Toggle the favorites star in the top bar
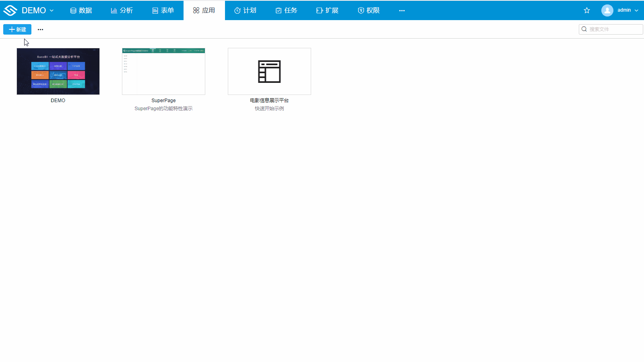This screenshot has height=362, width=644. point(587,10)
